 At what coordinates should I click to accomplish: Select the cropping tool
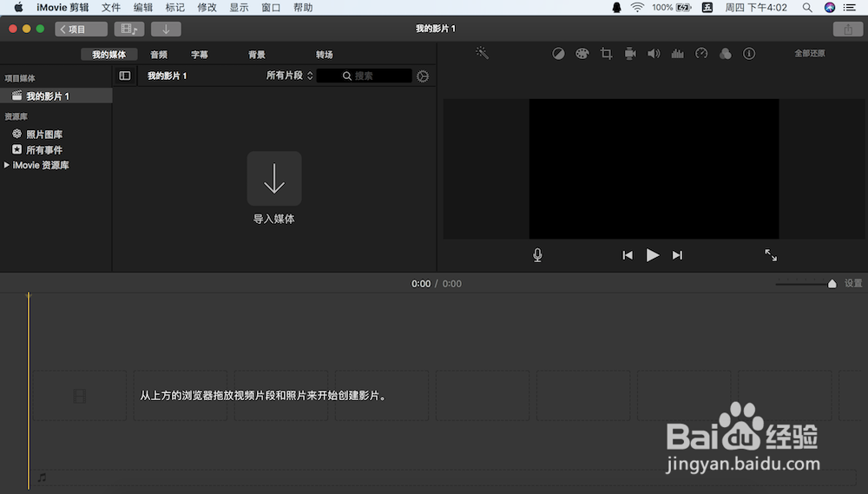606,54
